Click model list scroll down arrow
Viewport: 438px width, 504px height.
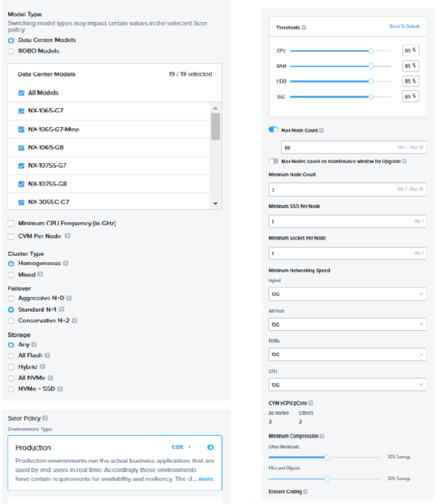215,204
